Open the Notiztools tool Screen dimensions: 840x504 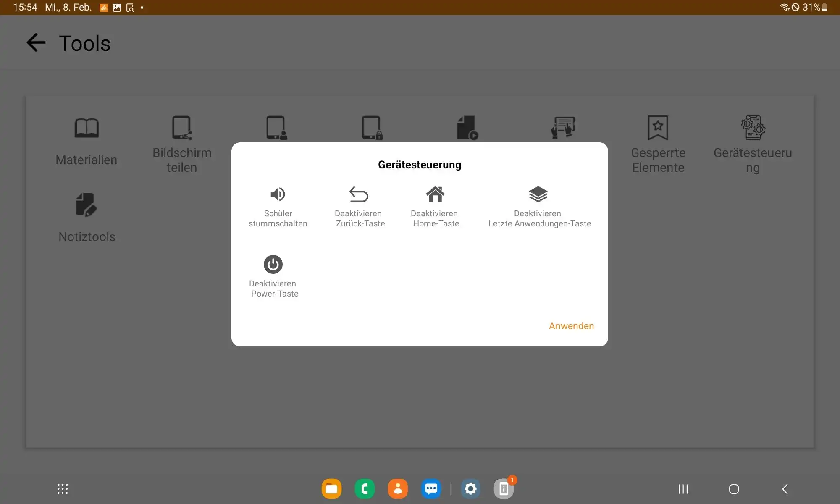pos(87,218)
